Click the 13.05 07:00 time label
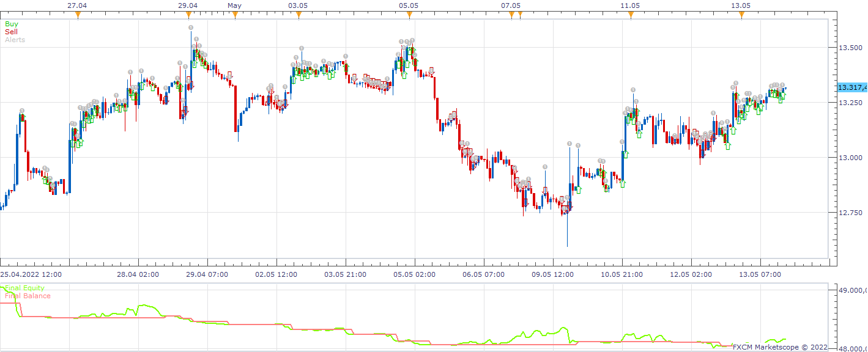 (760, 274)
